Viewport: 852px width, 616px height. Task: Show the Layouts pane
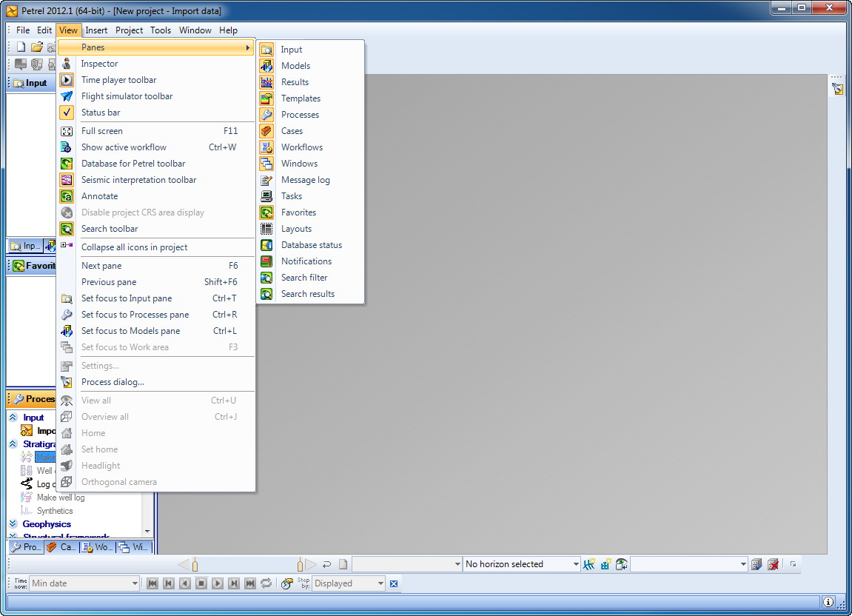point(310,229)
